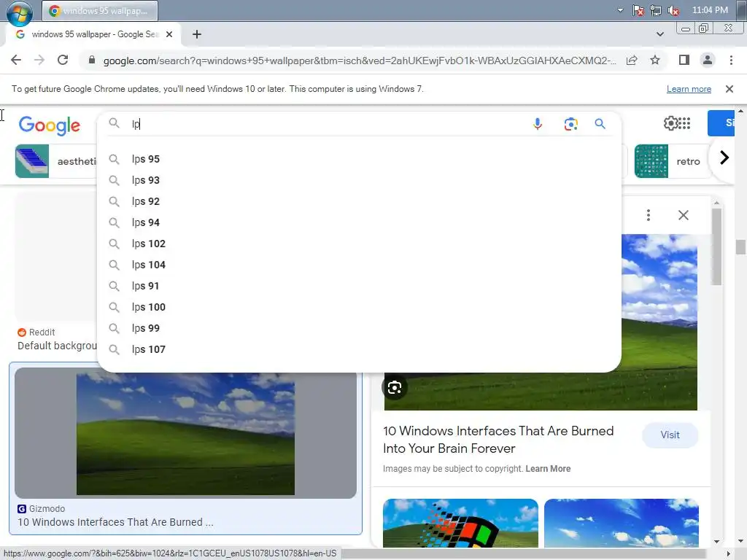Select the Chrome taskbar button
The image size is (747, 560).
(99, 10)
